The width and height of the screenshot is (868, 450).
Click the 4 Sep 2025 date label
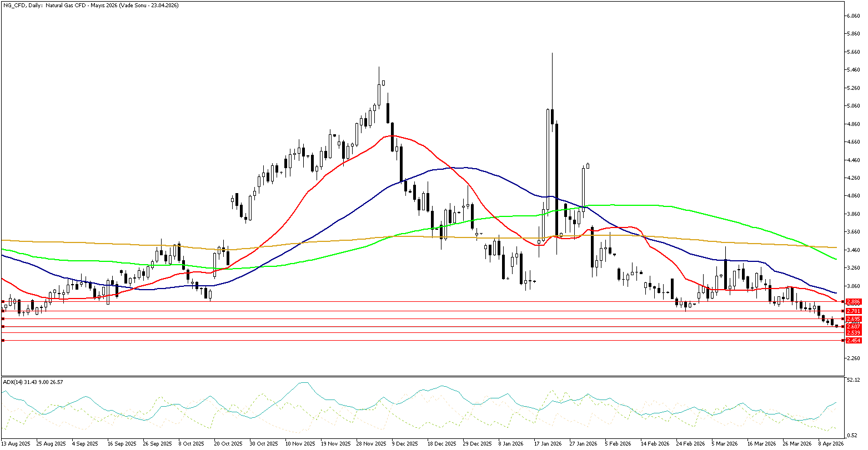click(85, 444)
